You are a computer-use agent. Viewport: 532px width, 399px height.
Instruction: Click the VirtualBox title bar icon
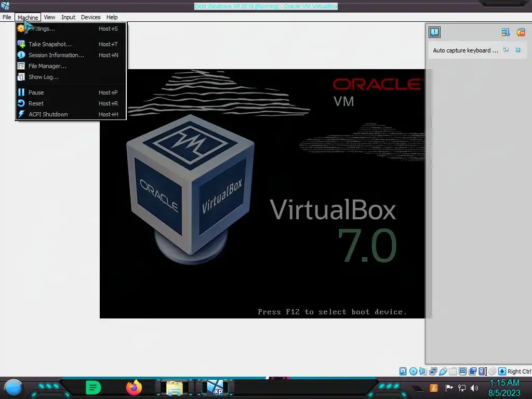point(5,5)
